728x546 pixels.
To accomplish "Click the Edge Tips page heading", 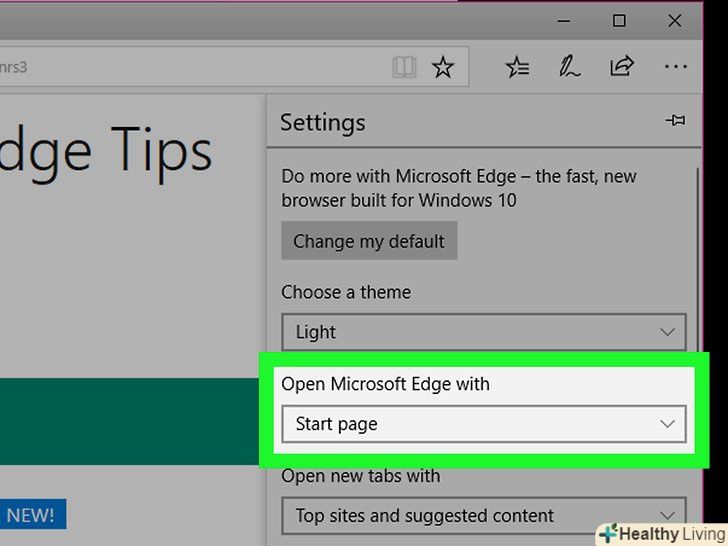I will 105,152.
